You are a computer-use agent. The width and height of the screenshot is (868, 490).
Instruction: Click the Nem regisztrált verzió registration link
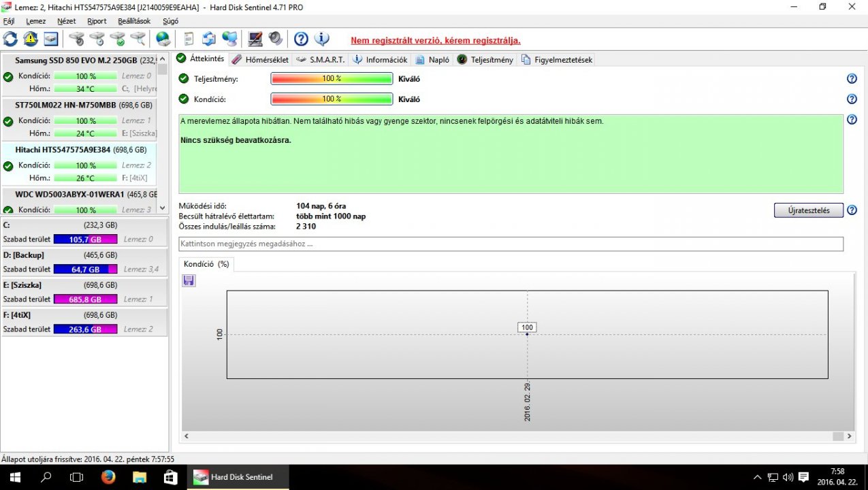(x=436, y=40)
